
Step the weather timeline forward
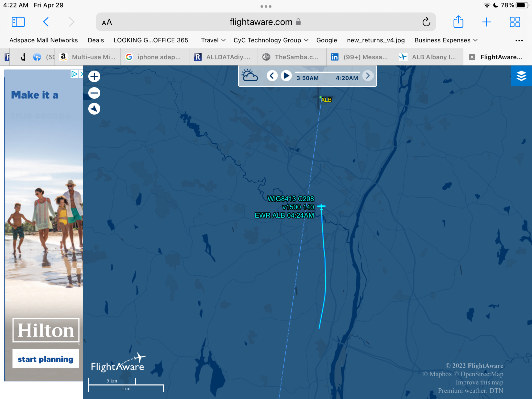click(368, 76)
